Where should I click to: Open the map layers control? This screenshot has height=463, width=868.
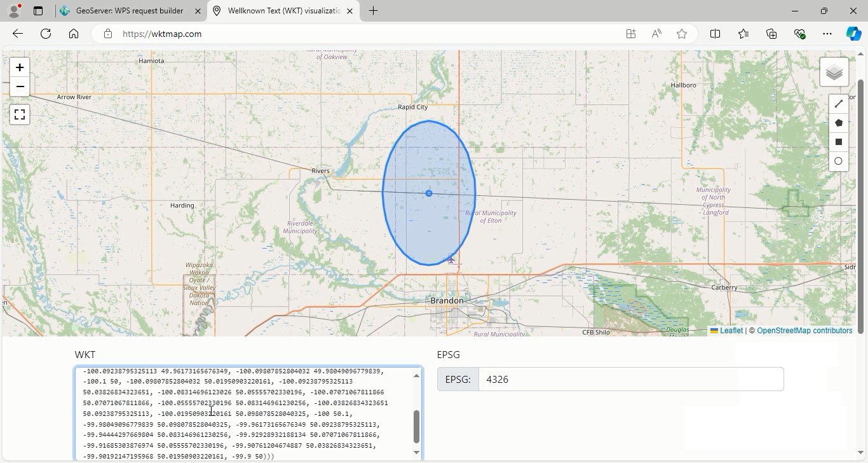pyautogui.click(x=834, y=73)
